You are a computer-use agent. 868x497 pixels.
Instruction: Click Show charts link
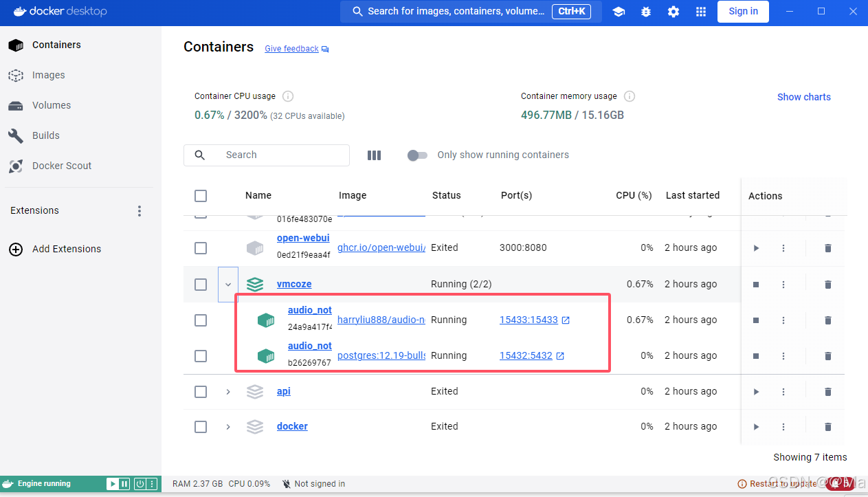[x=804, y=98]
